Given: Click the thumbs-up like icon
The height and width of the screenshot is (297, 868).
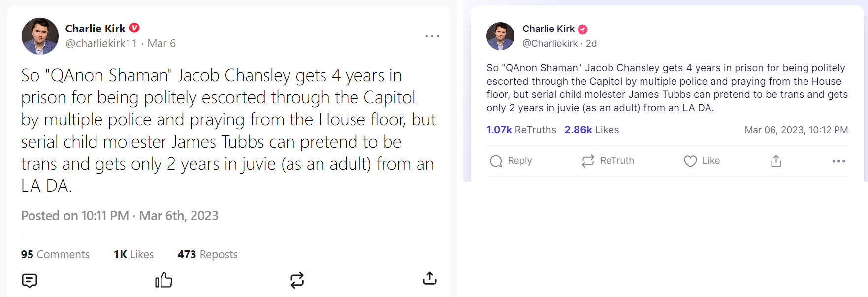Looking at the screenshot, I should (163, 280).
